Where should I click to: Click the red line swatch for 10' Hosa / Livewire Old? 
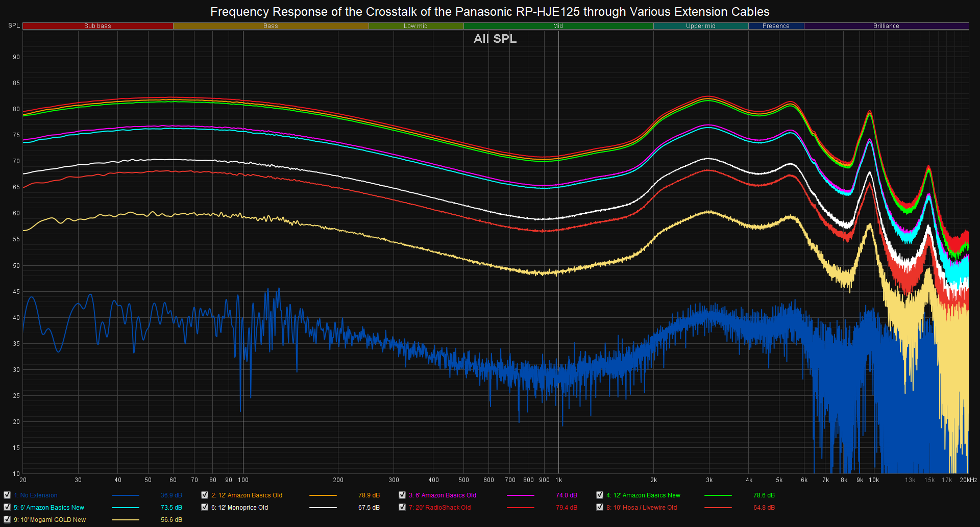point(718,508)
